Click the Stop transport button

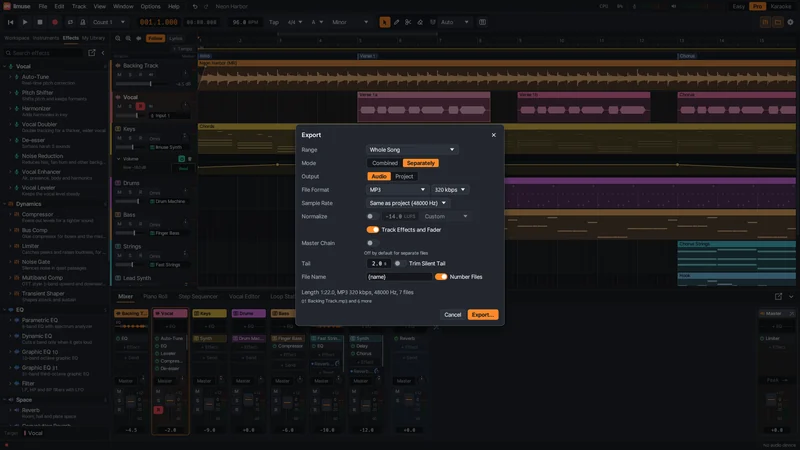40,22
